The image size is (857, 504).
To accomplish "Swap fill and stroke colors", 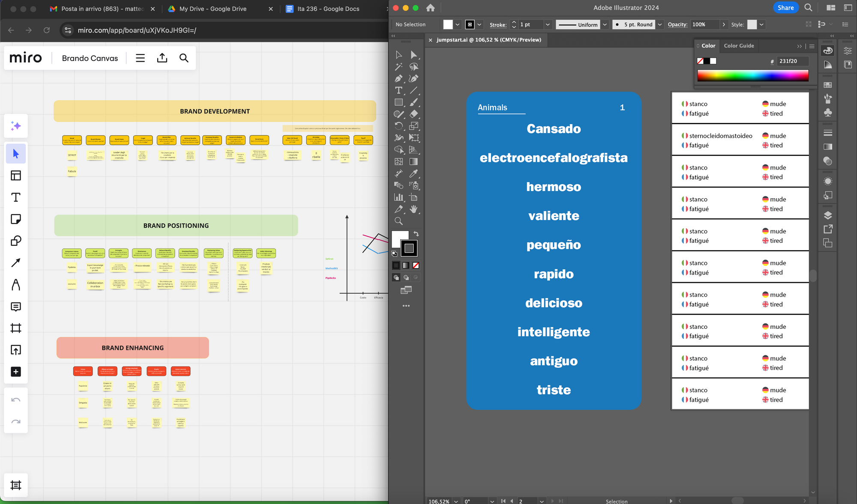I will (416, 234).
